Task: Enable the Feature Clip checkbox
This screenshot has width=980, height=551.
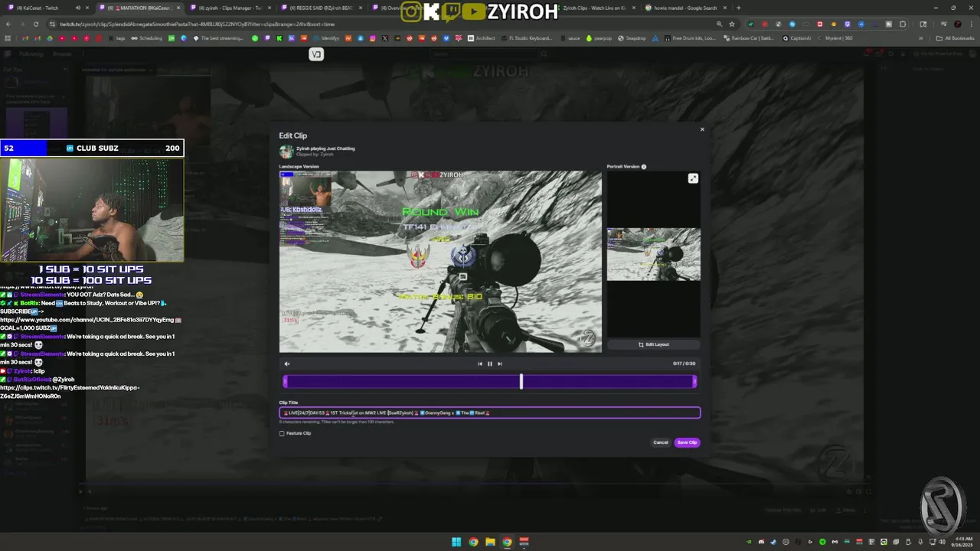Action: point(282,433)
